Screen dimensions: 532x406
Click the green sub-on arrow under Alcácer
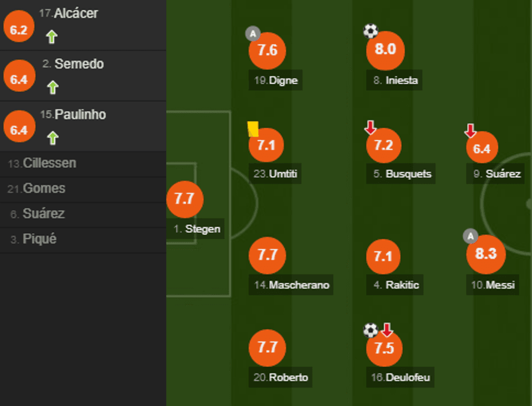pyautogui.click(x=52, y=37)
